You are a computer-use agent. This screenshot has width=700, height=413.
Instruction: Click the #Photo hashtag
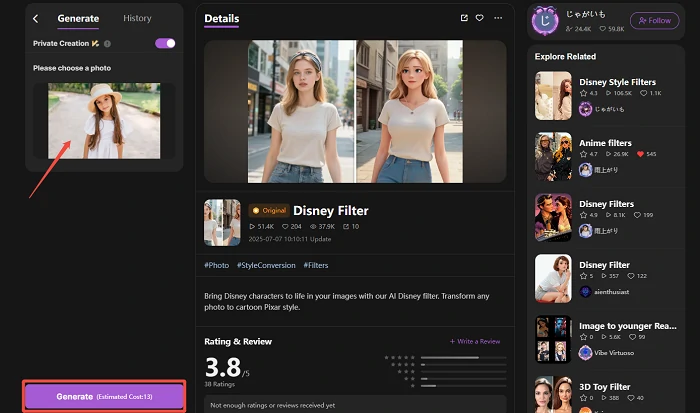pyautogui.click(x=216, y=265)
